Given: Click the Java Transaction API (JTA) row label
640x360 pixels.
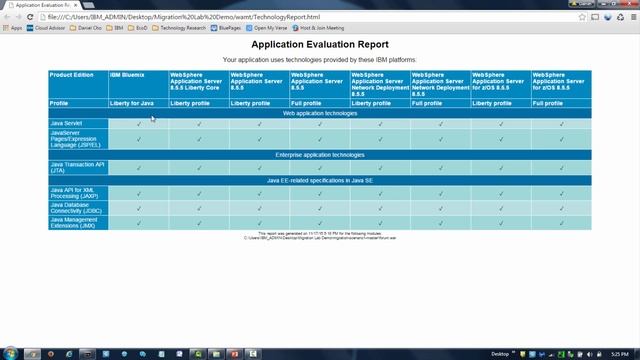Looking at the screenshot, I should coord(78,168).
